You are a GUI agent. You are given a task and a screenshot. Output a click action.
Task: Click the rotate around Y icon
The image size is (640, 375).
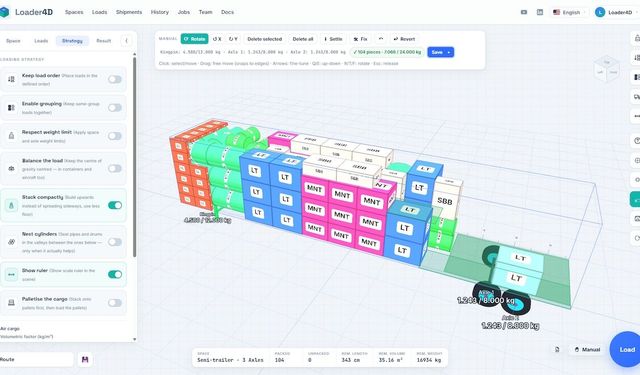point(233,39)
